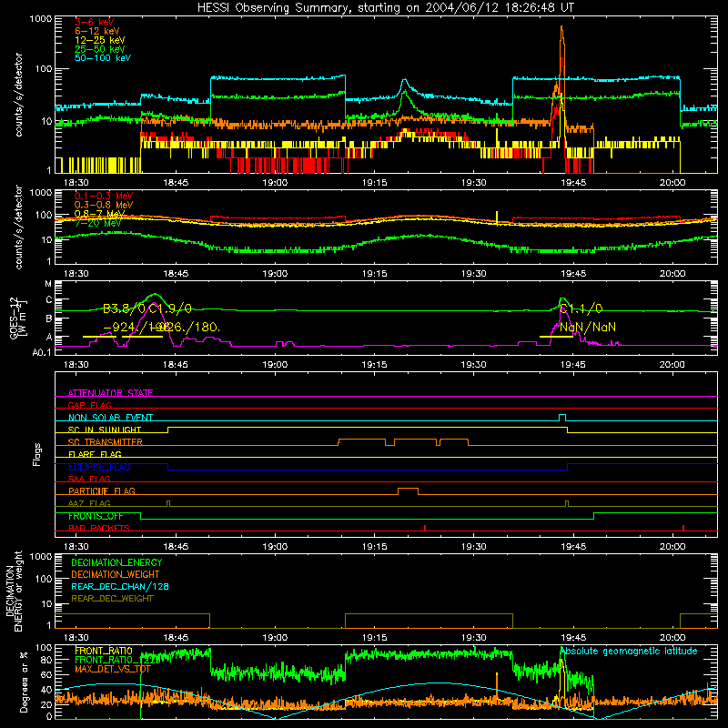Image resolution: width=728 pixels, height=728 pixels.
Task: Click the PARTICLE_FLAG label
Action: [102, 490]
